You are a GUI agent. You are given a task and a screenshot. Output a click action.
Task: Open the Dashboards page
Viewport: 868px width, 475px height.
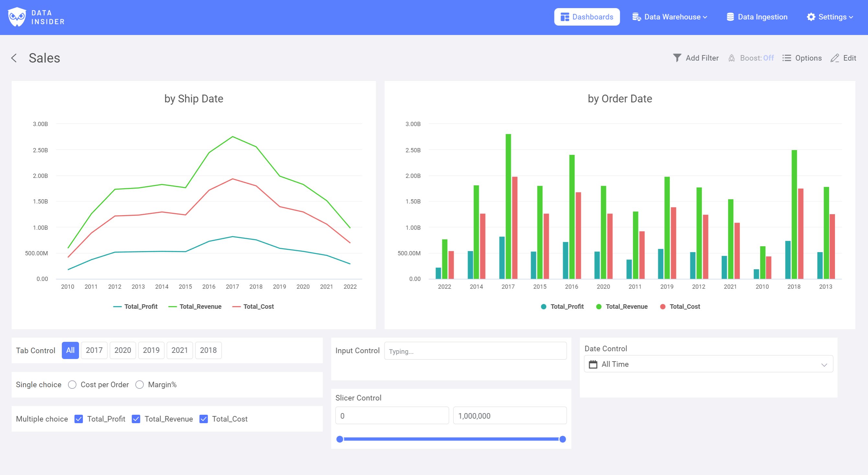(x=587, y=17)
